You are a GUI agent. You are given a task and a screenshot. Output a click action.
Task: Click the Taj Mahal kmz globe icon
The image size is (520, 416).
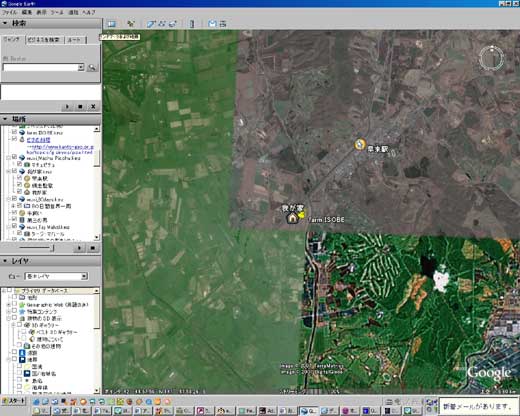pyautogui.click(x=22, y=227)
